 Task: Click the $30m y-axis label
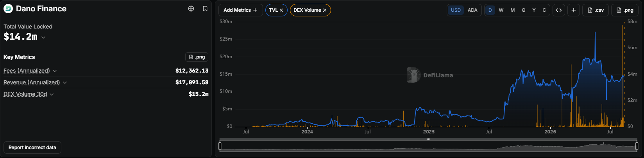tap(226, 21)
